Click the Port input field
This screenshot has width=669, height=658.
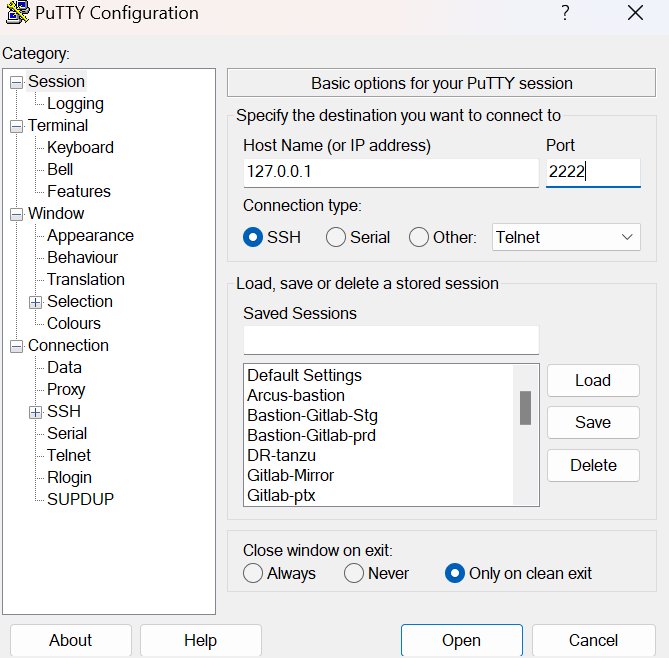click(x=593, y=172)
